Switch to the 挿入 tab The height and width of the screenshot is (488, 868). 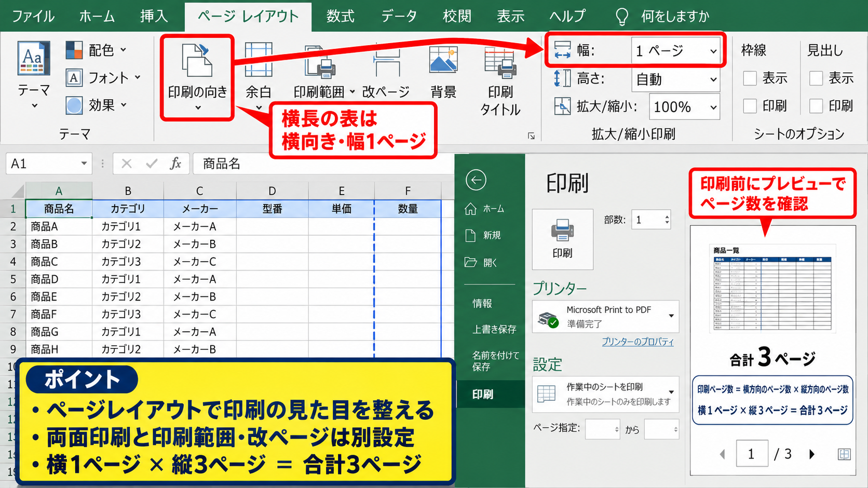[x=154, y=16]
